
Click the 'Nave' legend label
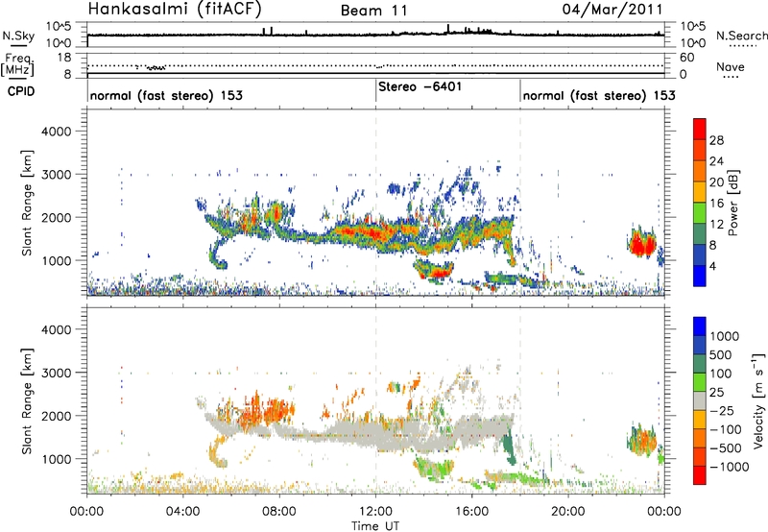point(731,66)
